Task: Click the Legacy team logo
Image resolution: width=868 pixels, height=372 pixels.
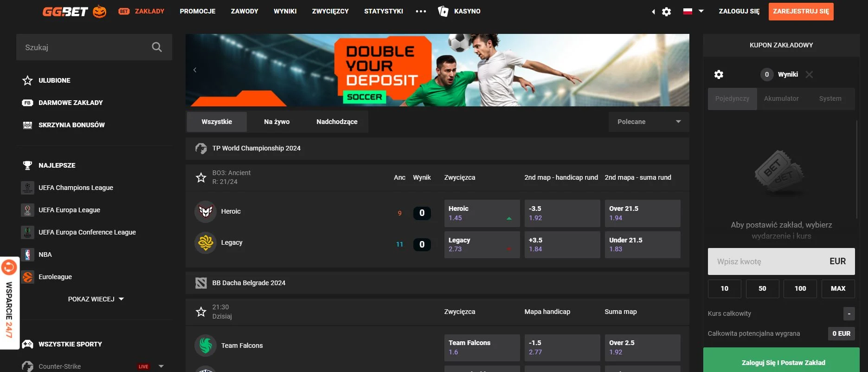Action: point(206,242)
